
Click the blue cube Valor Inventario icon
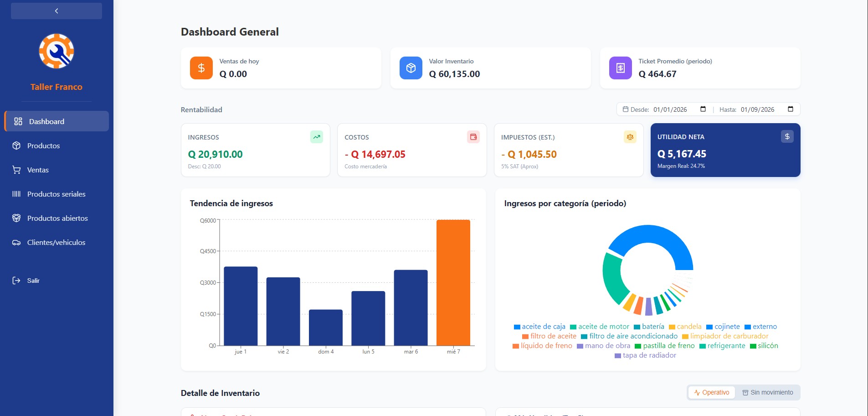click(411, 68)
